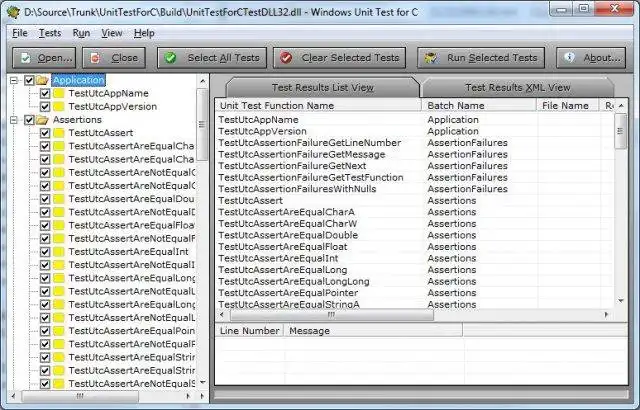This screenshot has height=410, width=640.
Task: Click the Line Number column header
Action: [249, 330]
